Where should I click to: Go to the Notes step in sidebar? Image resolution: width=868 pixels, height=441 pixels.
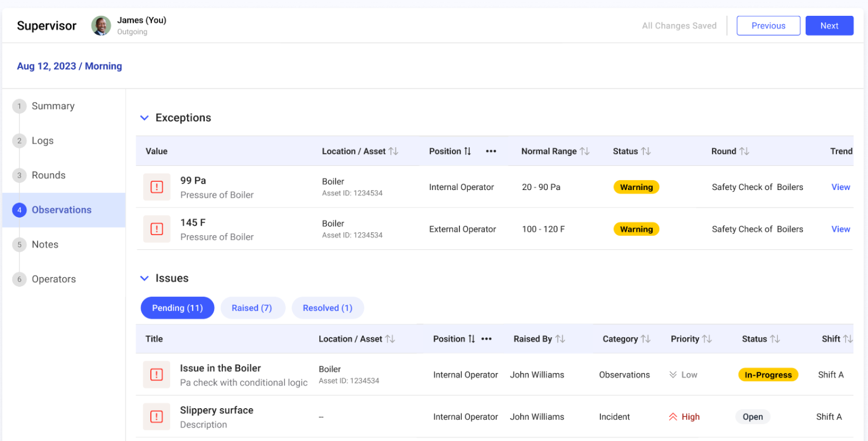45,245
